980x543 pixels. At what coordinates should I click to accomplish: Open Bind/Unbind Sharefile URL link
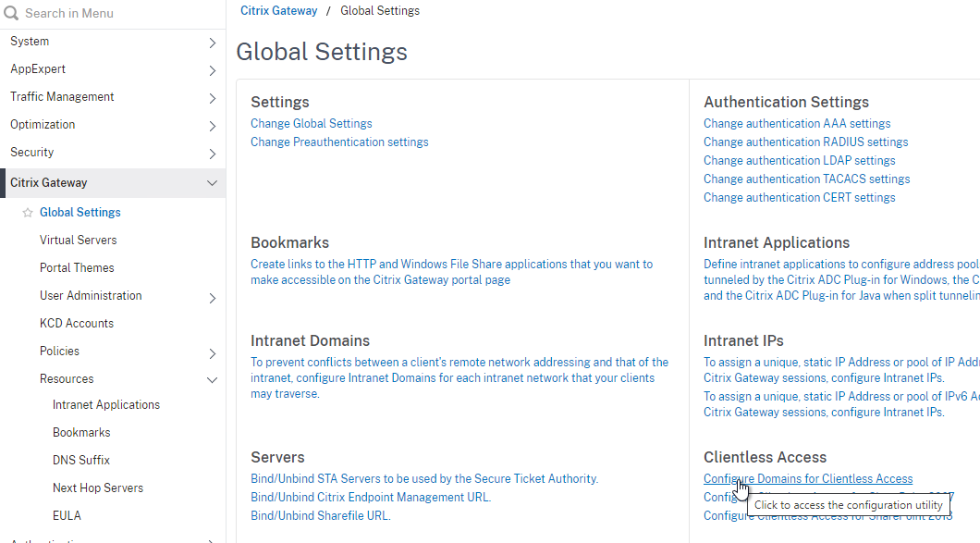click(321, 515)
